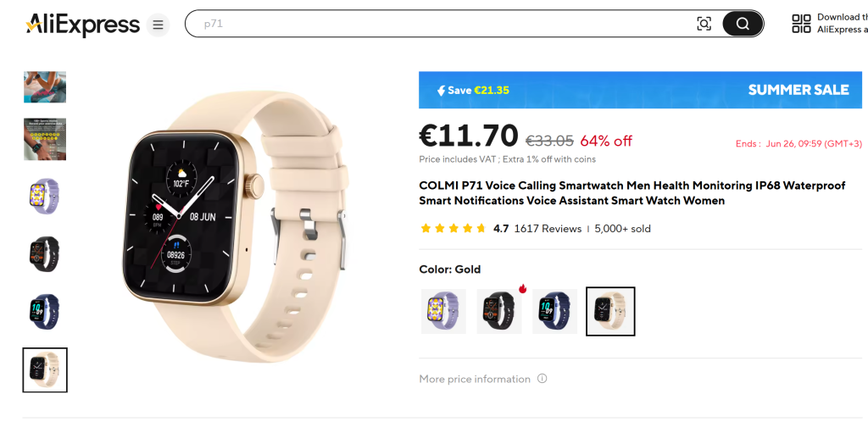Click the black search magnifier button
Image resolution: width=868 pixels, height=422 pixels.
pyautogui.click(x=743, y=24)
